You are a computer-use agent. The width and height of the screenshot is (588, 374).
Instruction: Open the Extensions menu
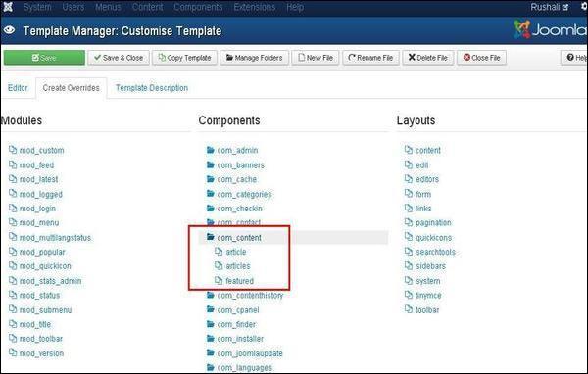pyautogui.click(x=254, y=7)
